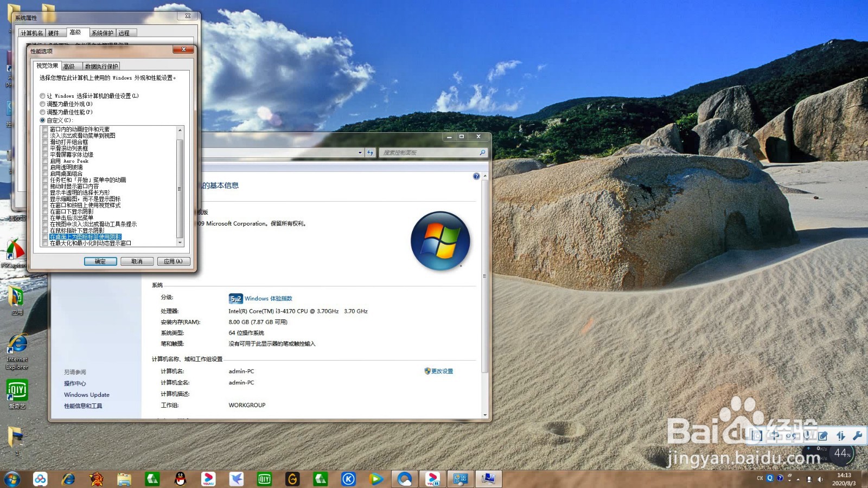Launch Internet Explorer from taskbar
Viewport: 868px width, 488px height.
point(68,479)
